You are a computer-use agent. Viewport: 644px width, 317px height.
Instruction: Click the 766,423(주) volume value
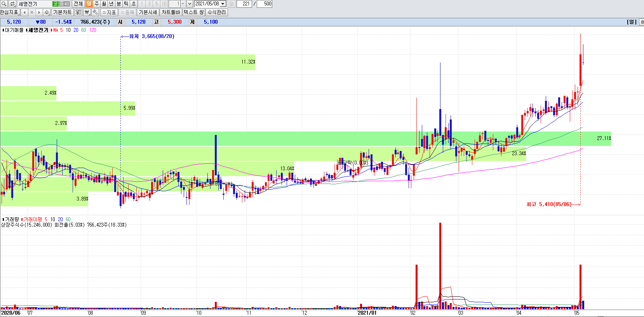point(95,22)
